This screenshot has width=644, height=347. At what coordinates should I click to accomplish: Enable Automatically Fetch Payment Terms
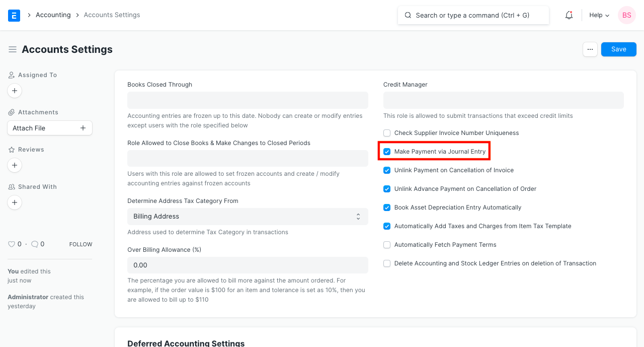(386, 245)
